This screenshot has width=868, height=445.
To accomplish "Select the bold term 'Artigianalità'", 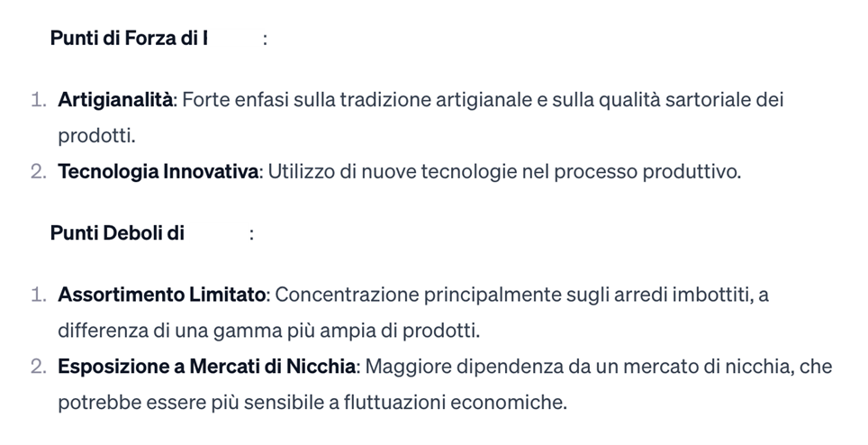I will pyautogui.click(x=115, y=100).
